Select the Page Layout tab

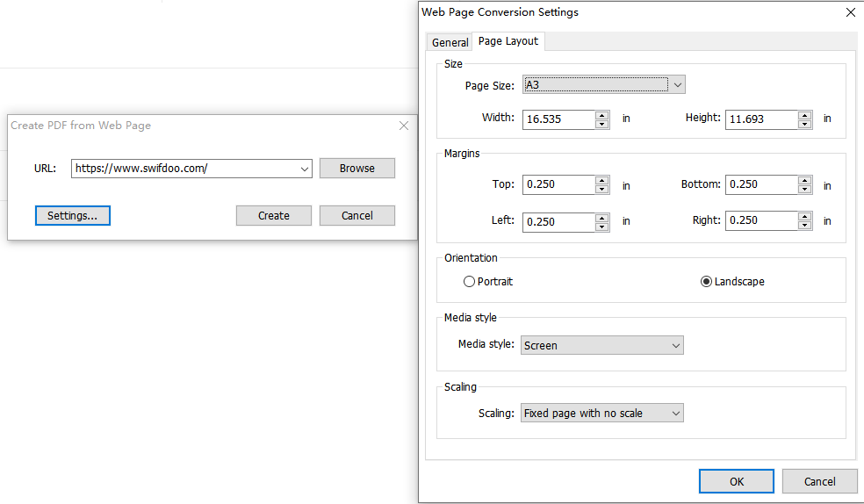coord(508,41)
